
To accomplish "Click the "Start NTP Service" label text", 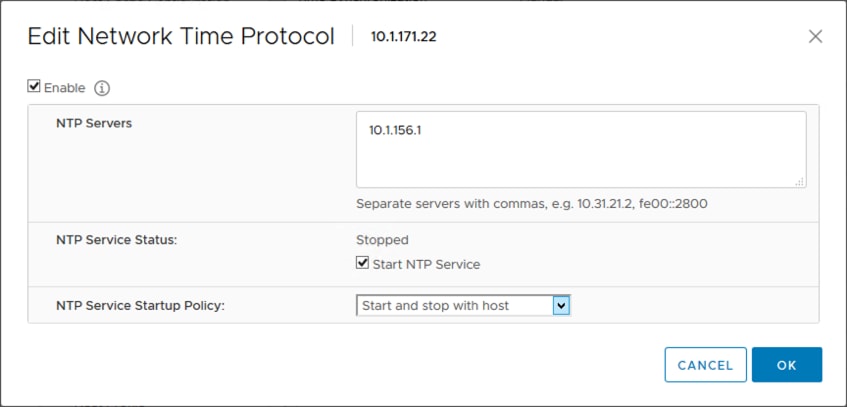I will pos(426,264).
